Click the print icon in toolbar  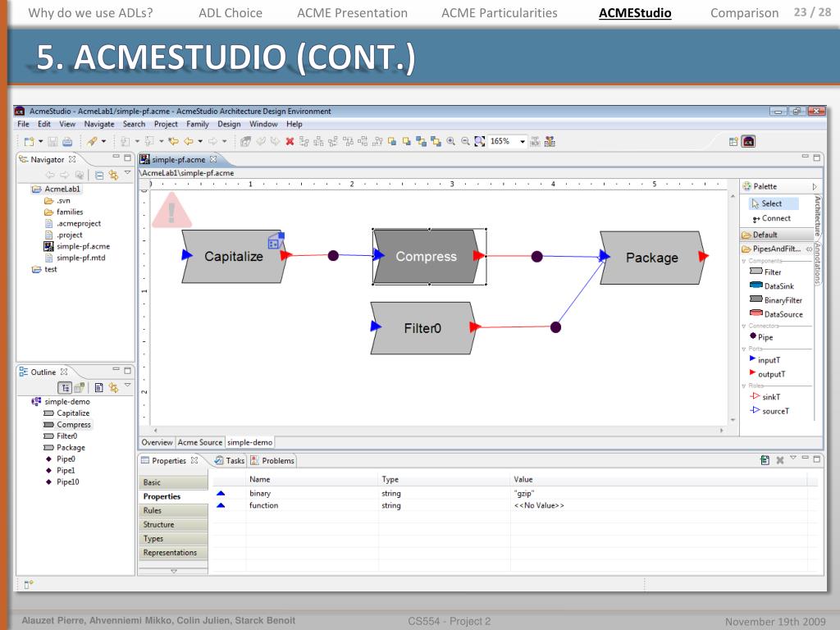coord(67,141)
